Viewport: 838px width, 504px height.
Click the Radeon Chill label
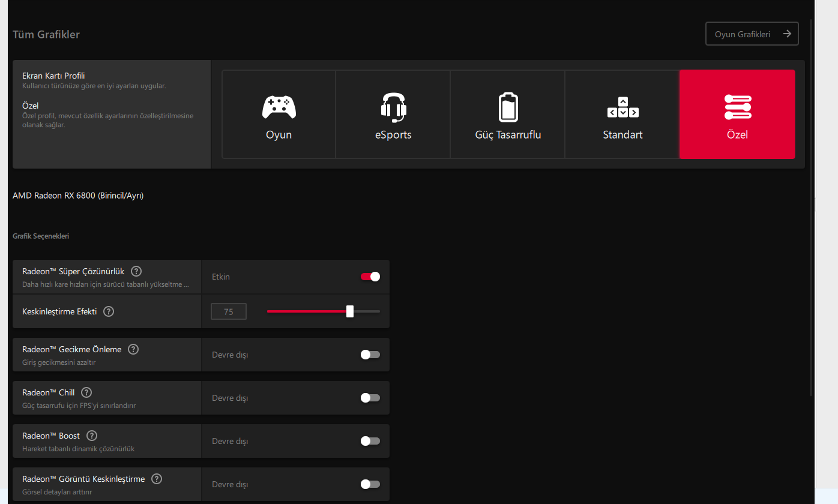[49, 392]
